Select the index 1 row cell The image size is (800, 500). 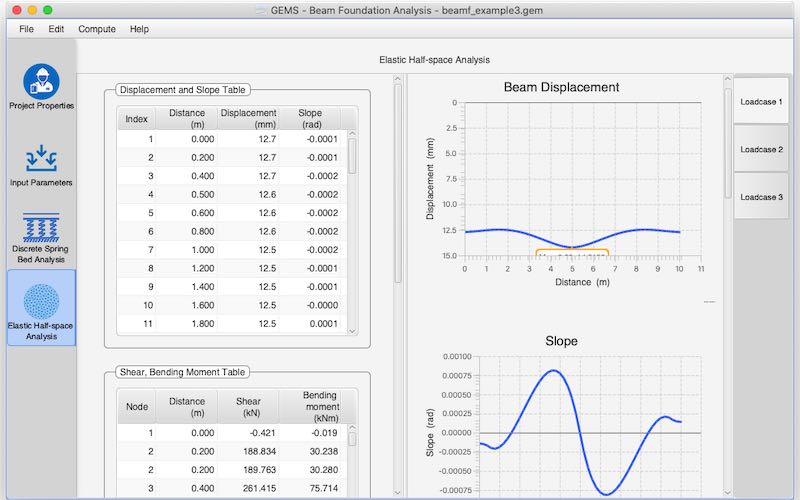click(136, 139)
